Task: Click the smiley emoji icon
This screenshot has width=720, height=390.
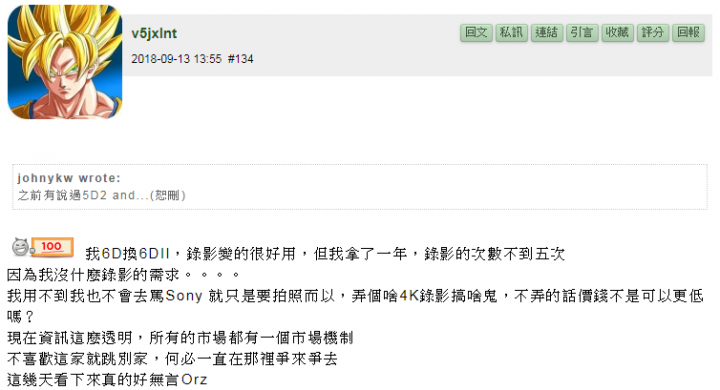Action: point(21,247)
